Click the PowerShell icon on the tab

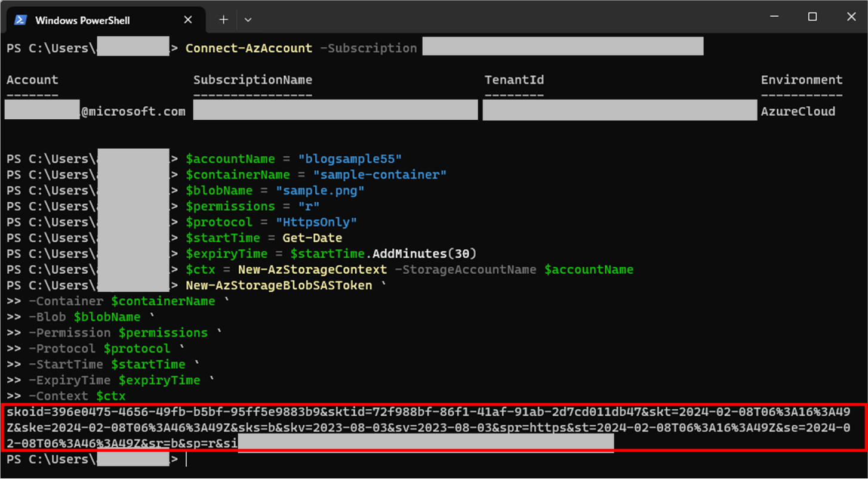coord(20,20)
